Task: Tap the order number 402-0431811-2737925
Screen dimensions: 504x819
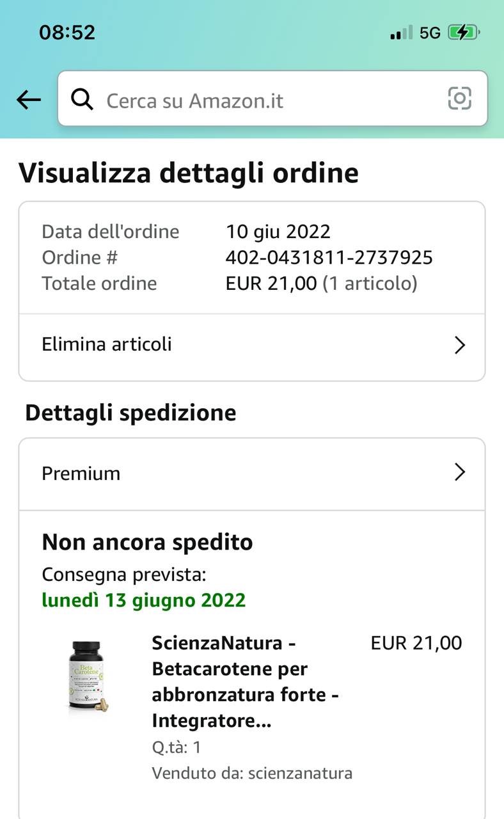Action: click(329, 257)
